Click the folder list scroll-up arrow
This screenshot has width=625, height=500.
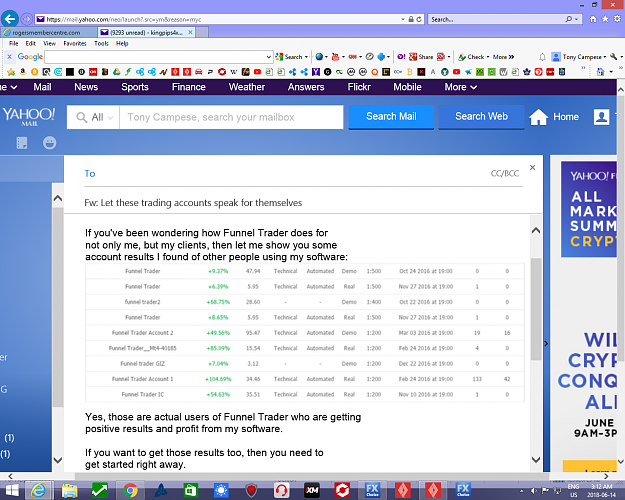58,198
